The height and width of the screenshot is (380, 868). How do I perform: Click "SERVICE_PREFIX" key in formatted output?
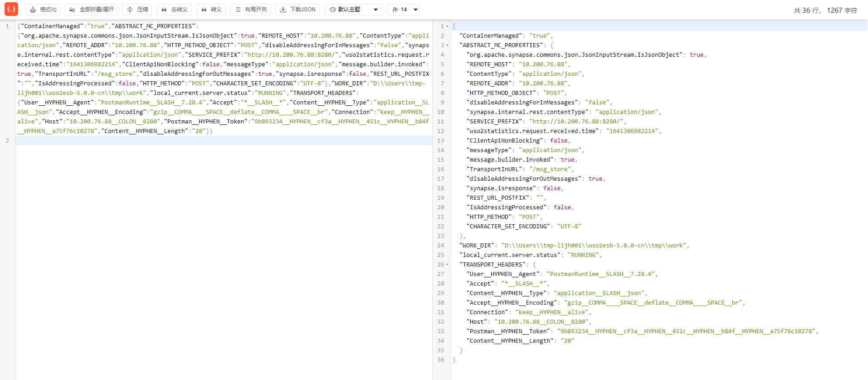(494, 122)
